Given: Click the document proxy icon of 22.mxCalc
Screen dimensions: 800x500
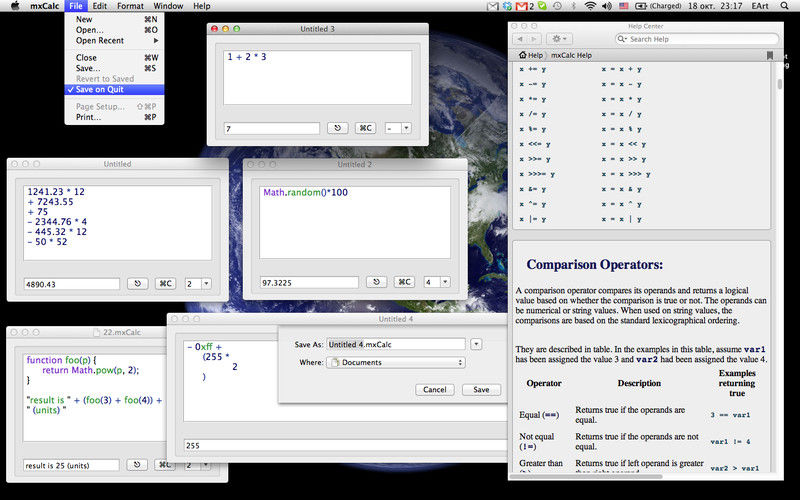Looking at the screenshot, I should tap(96, 332).
